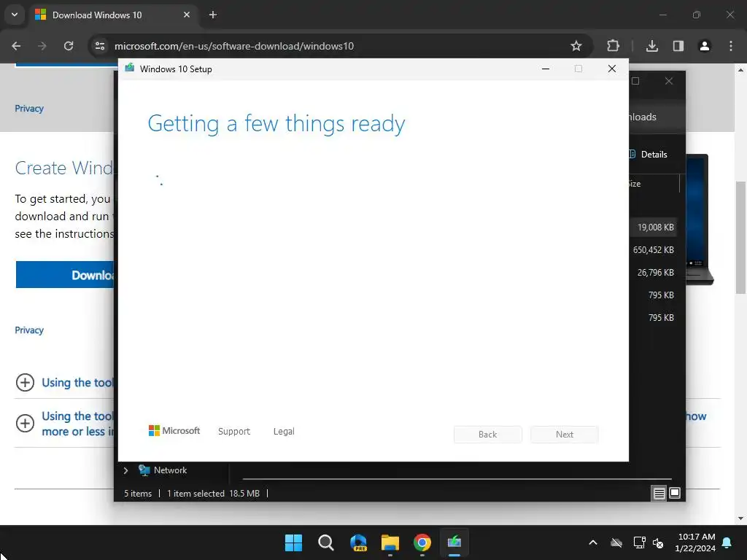Click the scrollbar down arrow on webpage
Image resolution: width=747 pixels, height=560 pixels.
(740, 518)
